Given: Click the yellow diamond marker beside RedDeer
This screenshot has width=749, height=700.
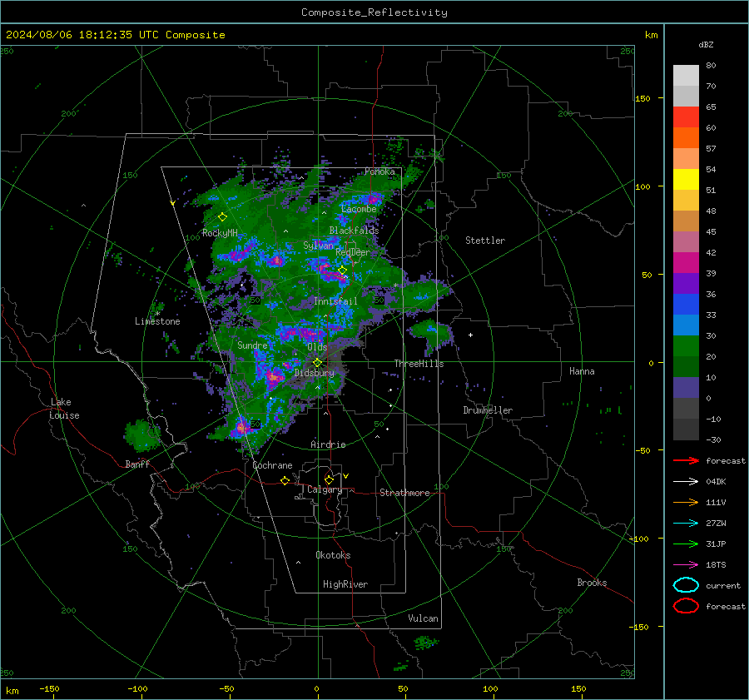Looking at the screenshot, I should 342,271.
